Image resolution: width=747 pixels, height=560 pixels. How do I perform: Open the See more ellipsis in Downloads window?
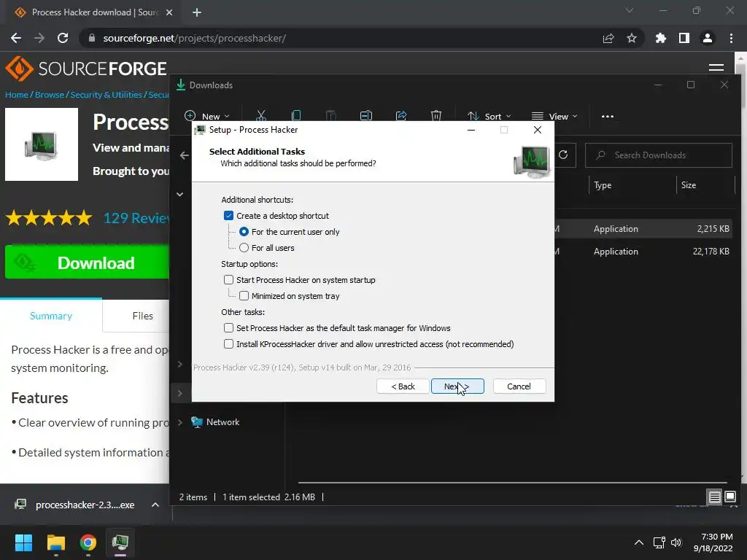[x=608, y=116]
